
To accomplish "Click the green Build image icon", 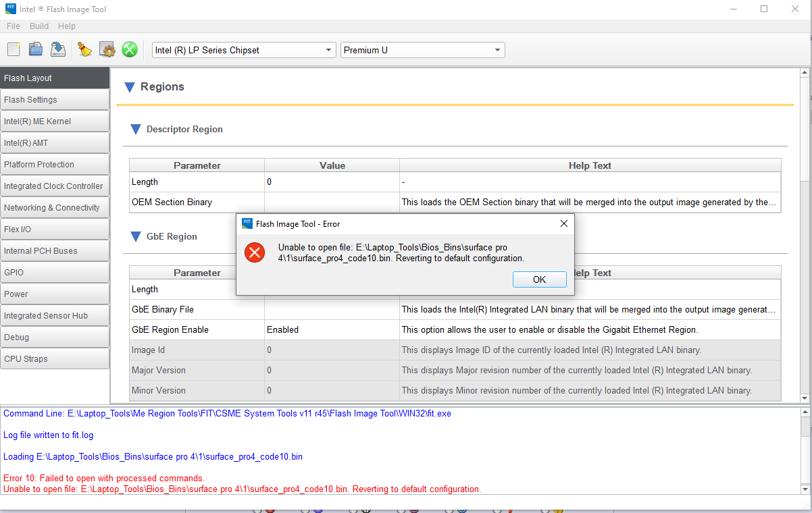I will coord(129,49).
